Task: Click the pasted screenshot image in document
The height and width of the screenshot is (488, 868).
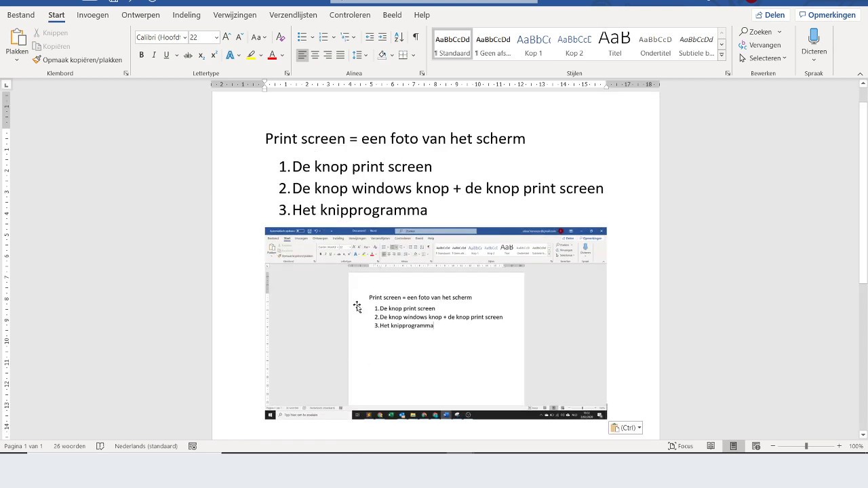Action: point(435,323)
